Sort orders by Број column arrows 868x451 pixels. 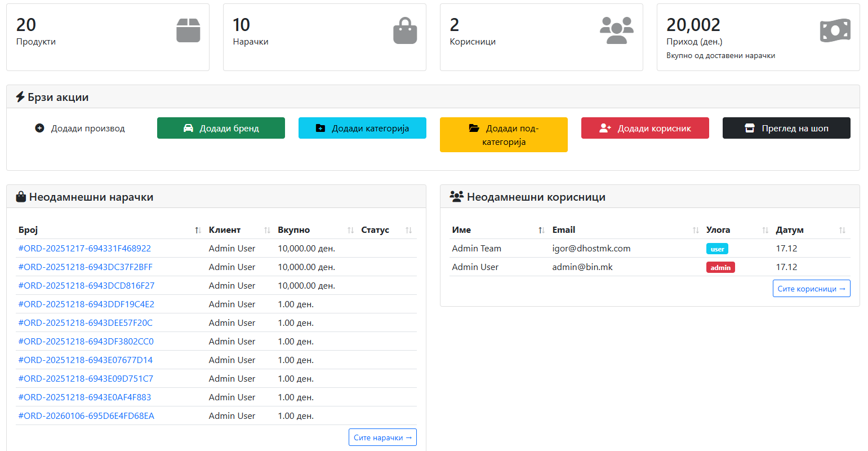pyautogui.click(x=198, y=230)
